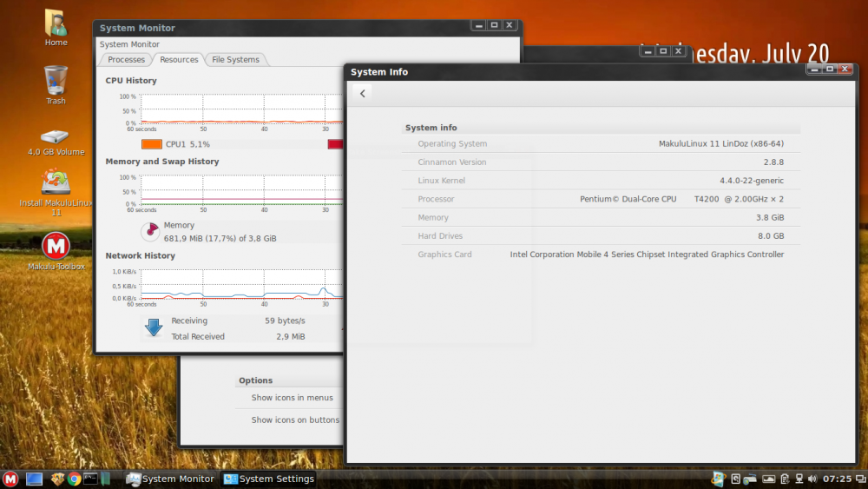
Task: Click the 07:25 clock on panel
Action: click(837, 479)
